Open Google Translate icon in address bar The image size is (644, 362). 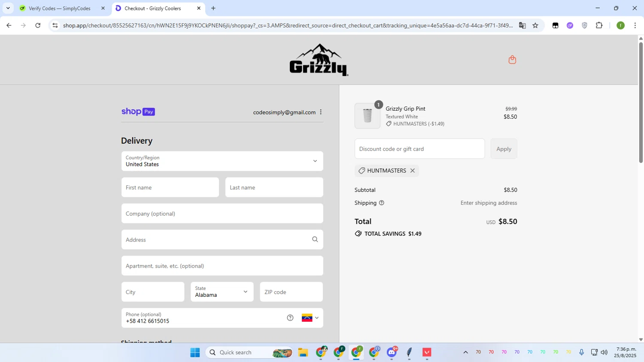[522, 25]
